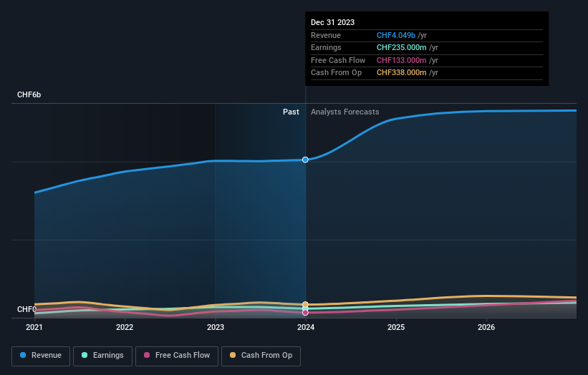Click the CHF4.049b revenue value
The height and width of the screenshot is (375, 588).
[x=396, y=35]
